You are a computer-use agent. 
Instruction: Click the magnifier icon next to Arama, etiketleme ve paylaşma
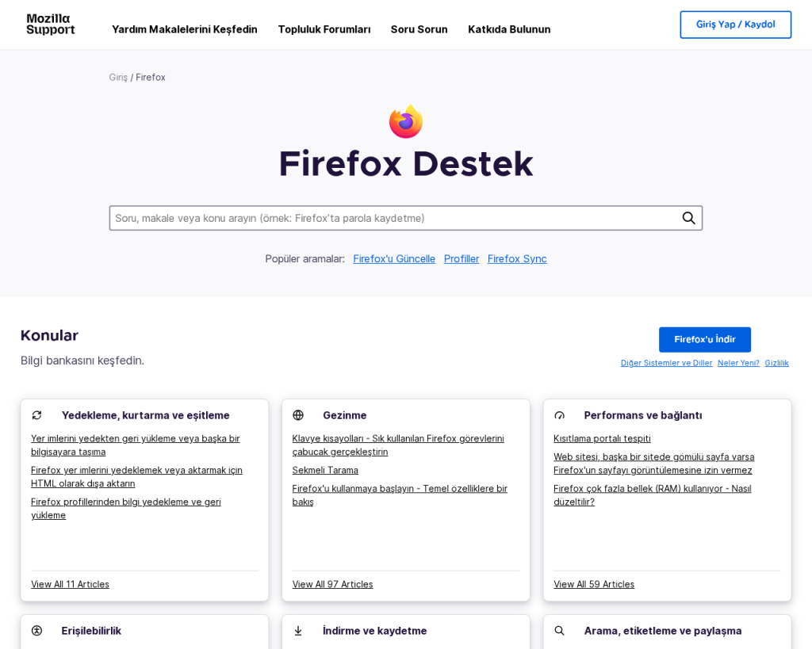(559, 630)
